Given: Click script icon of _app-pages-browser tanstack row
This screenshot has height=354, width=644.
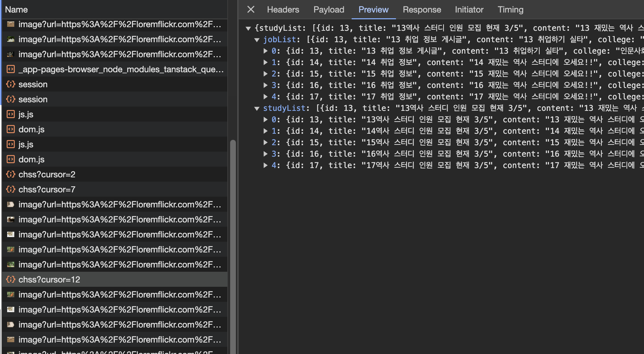Looking at the screenshot, I should pyautogui.click(x=11, y=69).
